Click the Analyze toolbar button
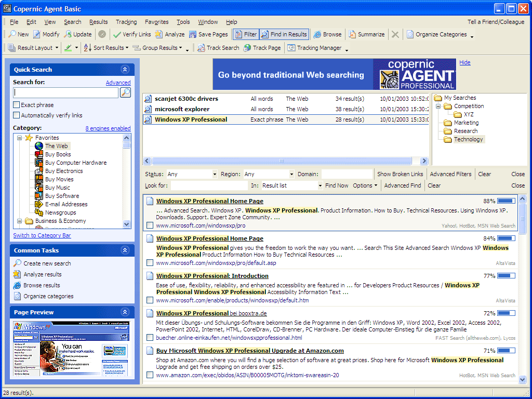 click(170, 34)
